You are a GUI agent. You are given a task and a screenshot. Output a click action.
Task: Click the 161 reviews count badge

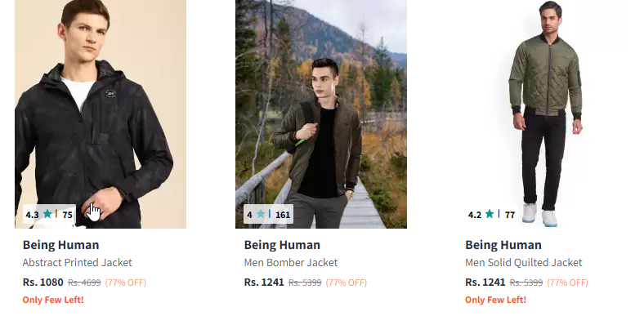[x=283, y=215]
